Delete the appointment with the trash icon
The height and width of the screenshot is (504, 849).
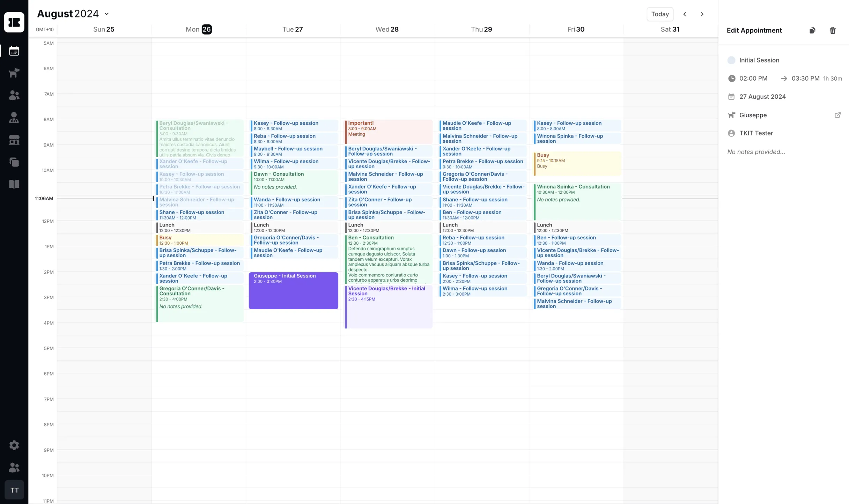click(832, 30)
